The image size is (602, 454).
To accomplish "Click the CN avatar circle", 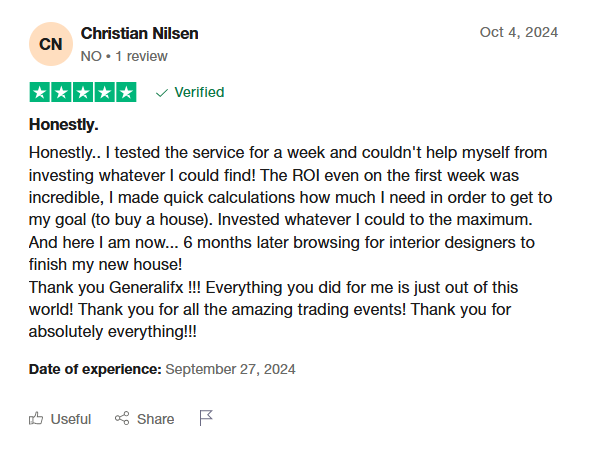I will pyautogui.click(x=51, y=44).
